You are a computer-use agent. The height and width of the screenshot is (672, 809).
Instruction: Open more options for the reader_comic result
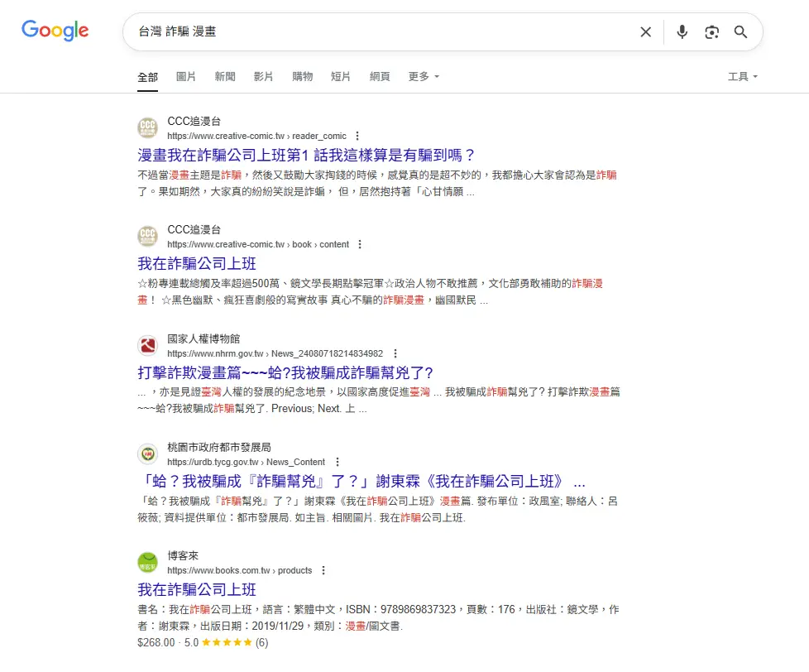[x=357, y=136]
